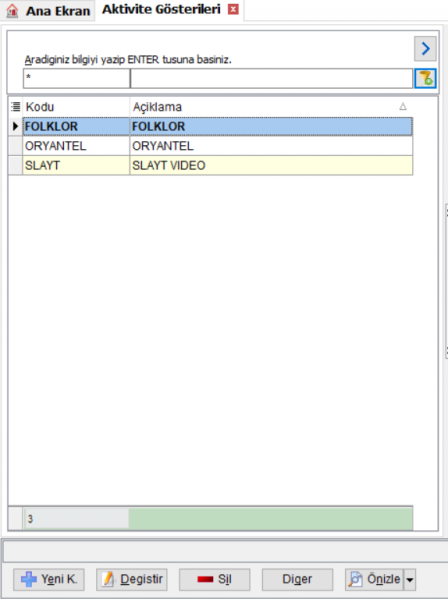
Task: Sort by the Açiklama column header
Action: click(x=271, y=107)
